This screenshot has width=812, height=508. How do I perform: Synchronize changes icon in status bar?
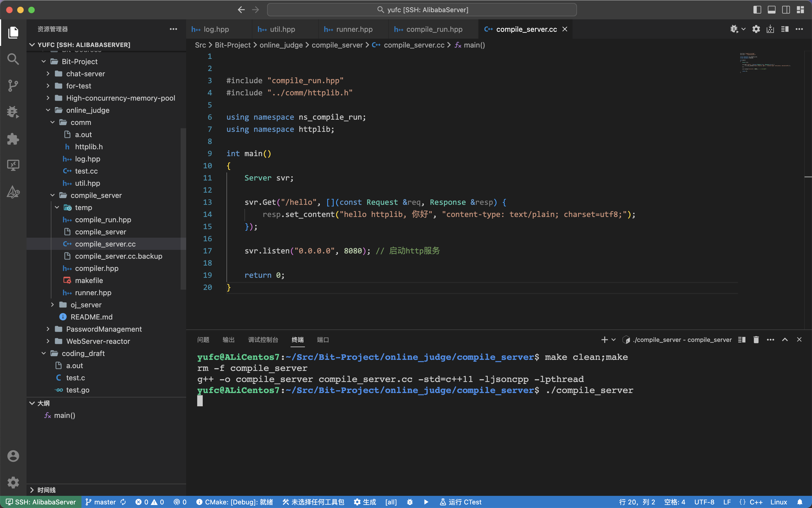(x=123, y=502)
